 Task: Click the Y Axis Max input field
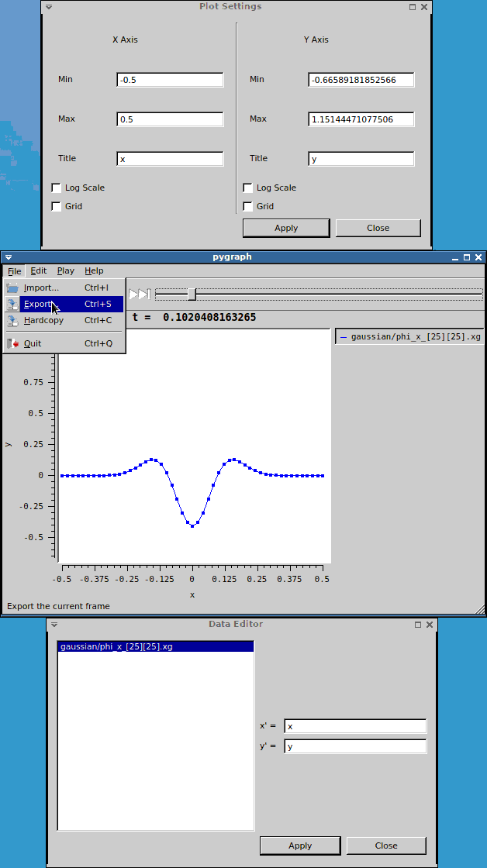click(x=361, y=119)
